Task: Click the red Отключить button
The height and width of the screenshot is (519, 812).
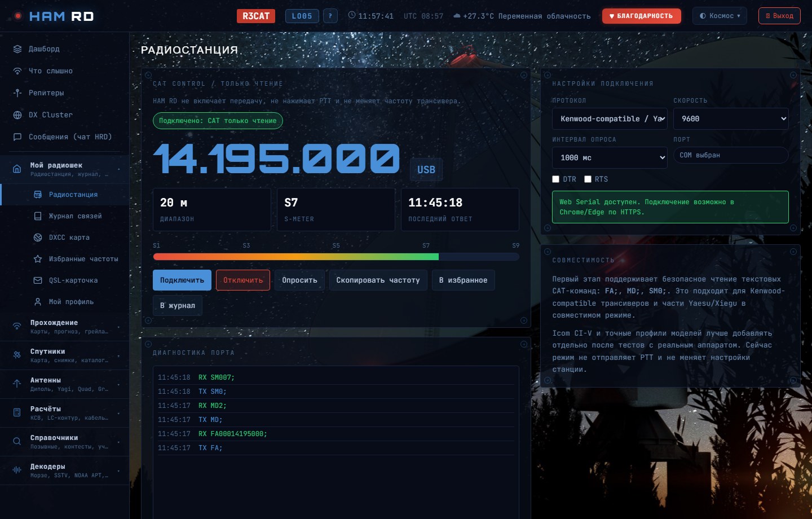Action: click(243, 280)
